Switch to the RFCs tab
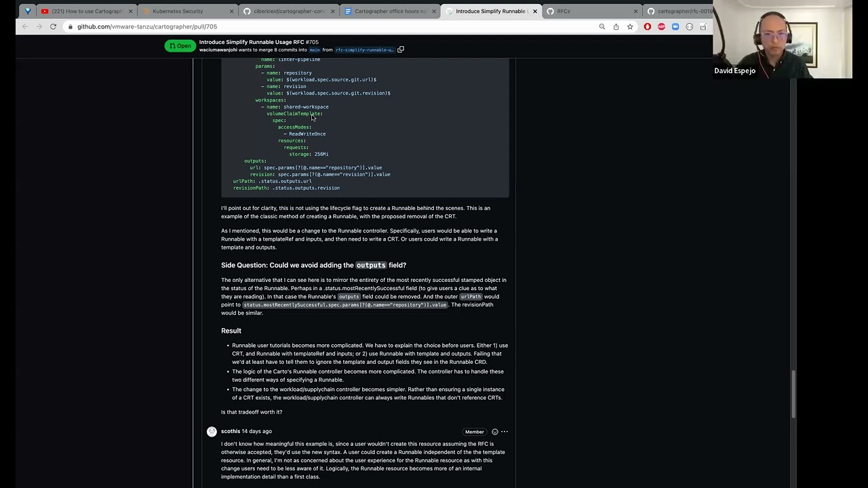This screenshot has height=488, width=868. [x=591, y=11]
